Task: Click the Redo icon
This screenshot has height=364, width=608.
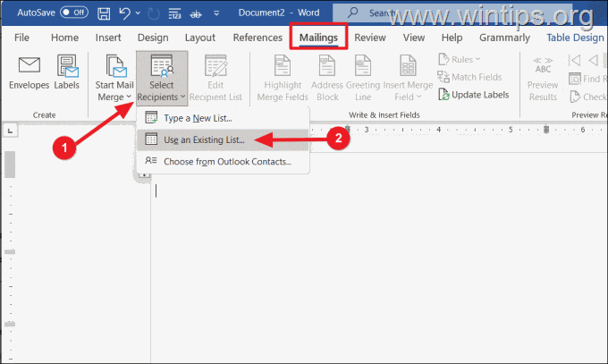Action: tap(154, 13)
